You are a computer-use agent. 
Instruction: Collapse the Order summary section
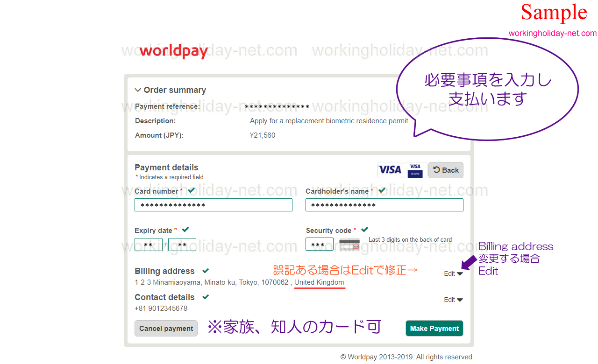pos(171,90)
